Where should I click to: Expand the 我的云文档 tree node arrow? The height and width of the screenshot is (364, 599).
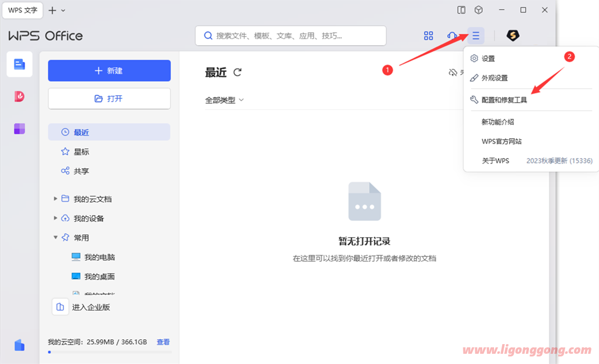[55, 199]
